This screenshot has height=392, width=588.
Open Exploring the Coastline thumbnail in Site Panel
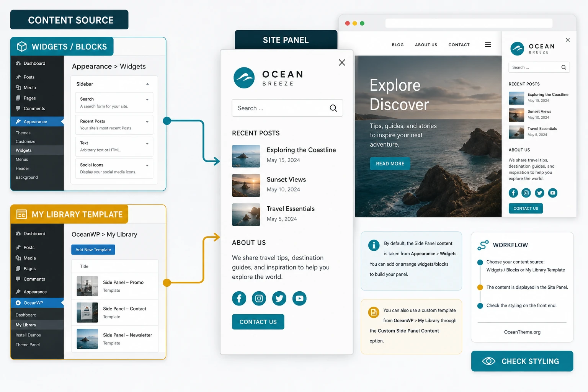(x=246, y=156)
